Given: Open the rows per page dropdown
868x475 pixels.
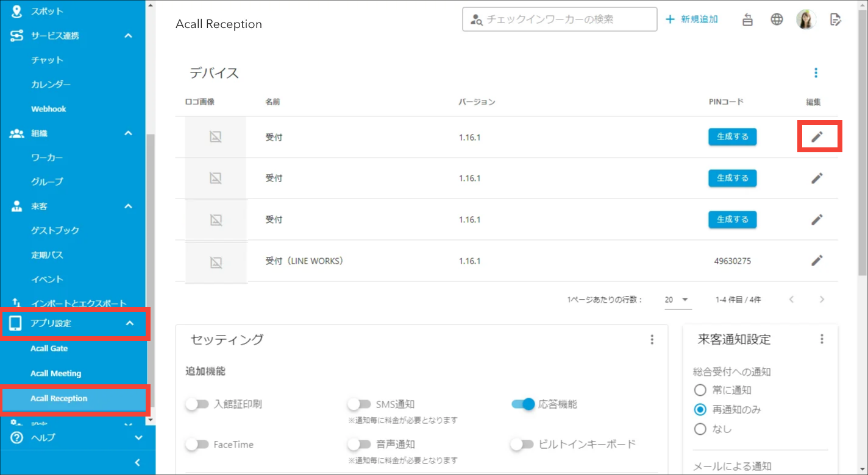Looking at the screenshot, I should [x=677, y=300].
